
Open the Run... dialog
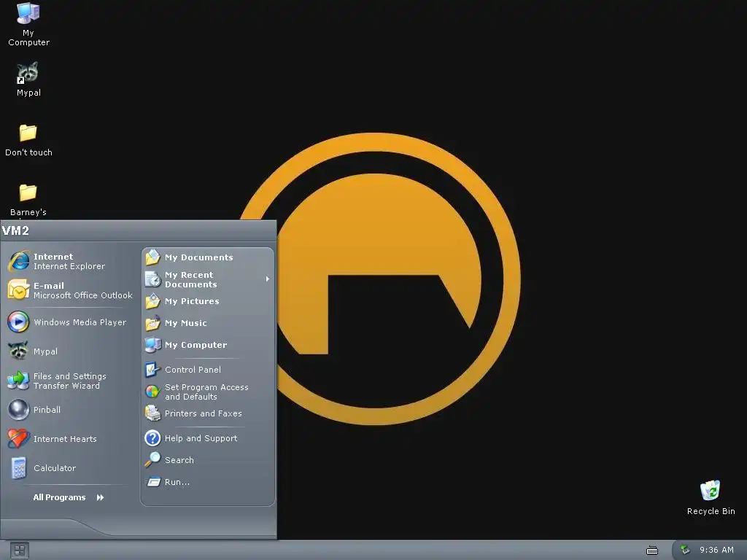[208, 483]
